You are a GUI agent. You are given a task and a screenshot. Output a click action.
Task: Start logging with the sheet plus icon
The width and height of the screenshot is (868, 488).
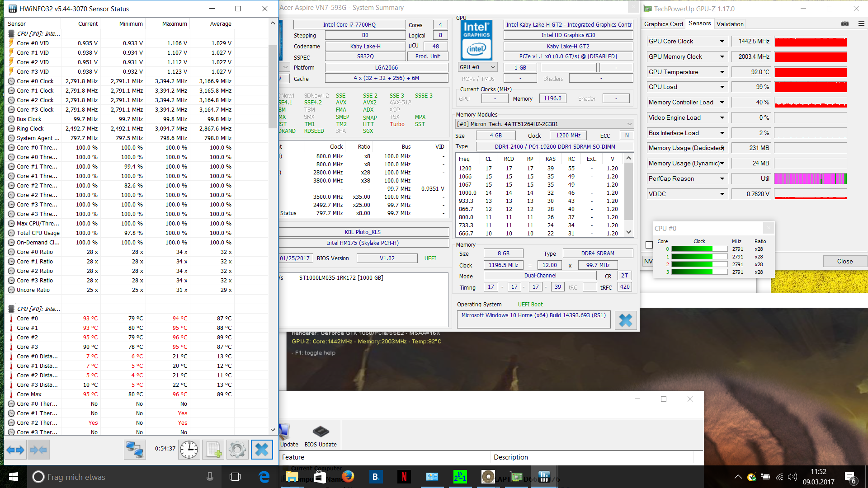(x=214, y=450)
